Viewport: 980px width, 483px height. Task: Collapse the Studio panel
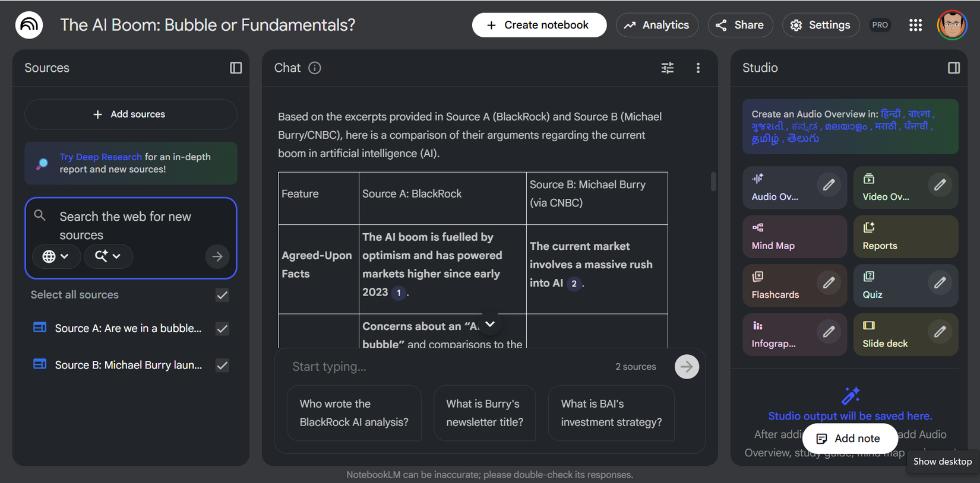click(953, 68)
